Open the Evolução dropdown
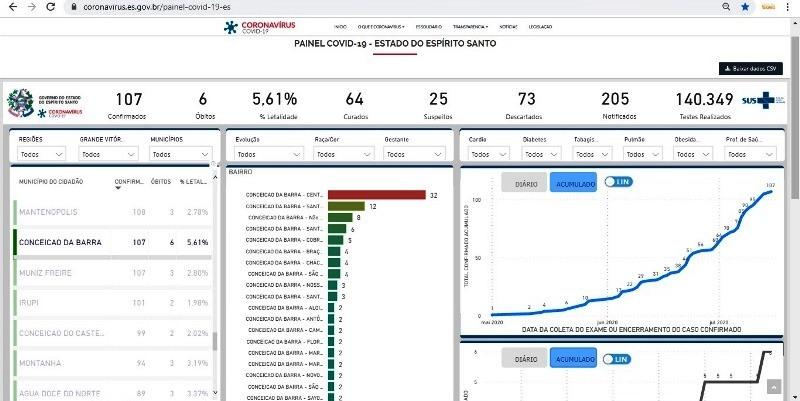Image resolution: width=800 pixels, height=401 pixels. click(269, 154)
